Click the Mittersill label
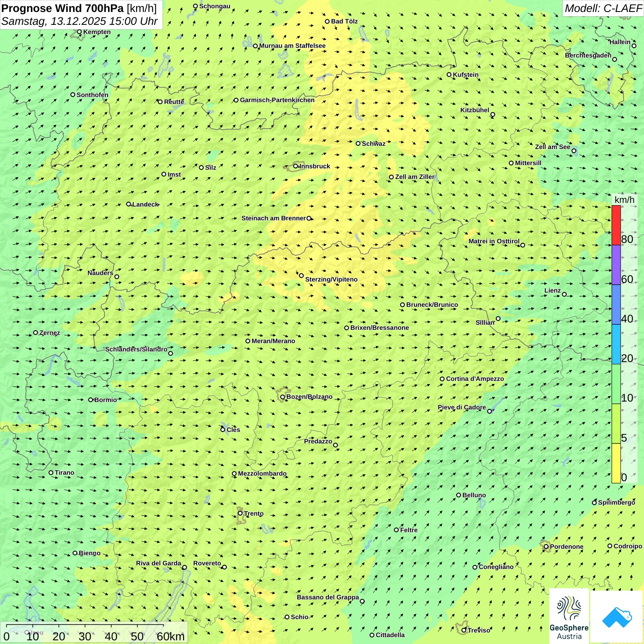This screenshot has height=644, width=644. pos(528,163)
